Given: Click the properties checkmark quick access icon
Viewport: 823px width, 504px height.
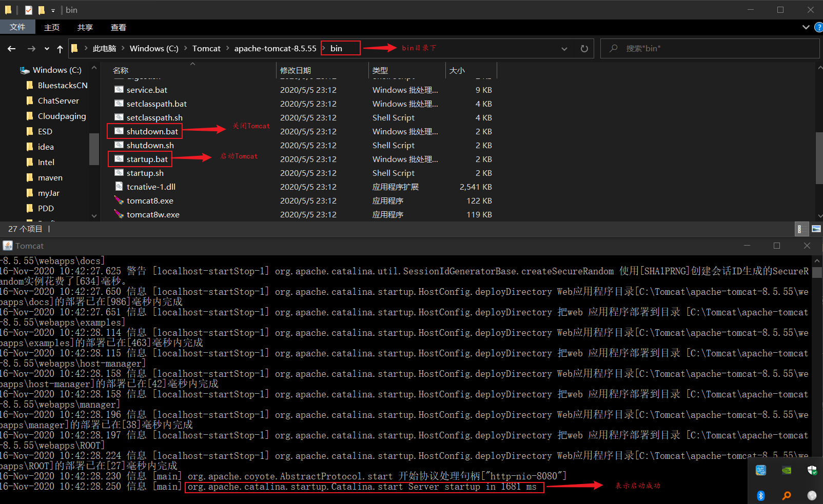Looking at the screenshot, I should 28,10.
